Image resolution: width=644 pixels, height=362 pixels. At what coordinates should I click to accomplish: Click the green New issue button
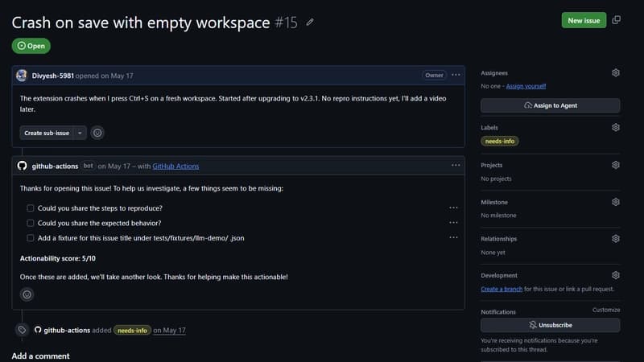pos(584,21)
